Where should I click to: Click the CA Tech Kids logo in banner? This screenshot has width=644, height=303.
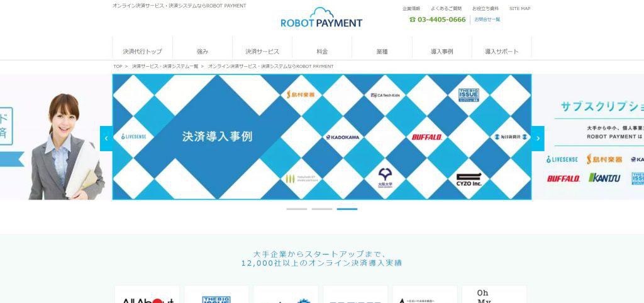point(385,95)
